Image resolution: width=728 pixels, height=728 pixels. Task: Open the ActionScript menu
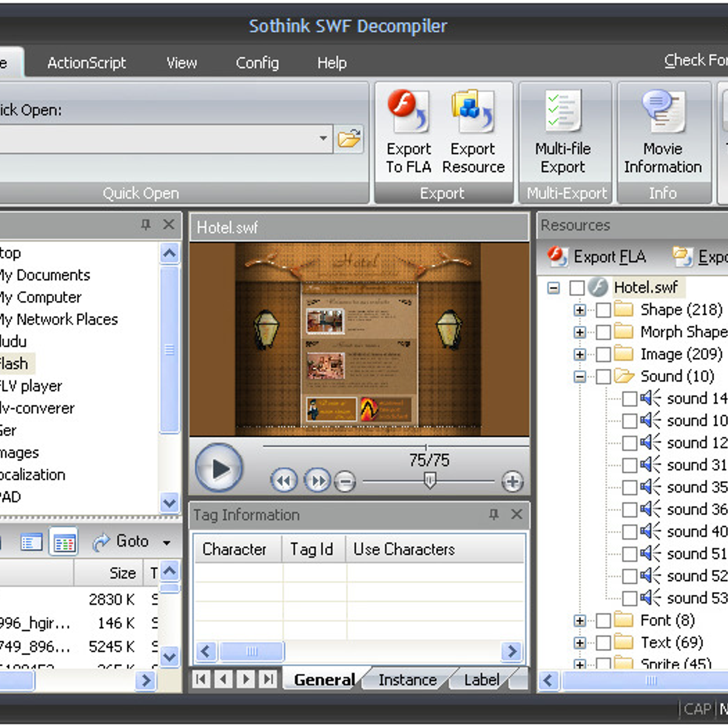[87, 63]
